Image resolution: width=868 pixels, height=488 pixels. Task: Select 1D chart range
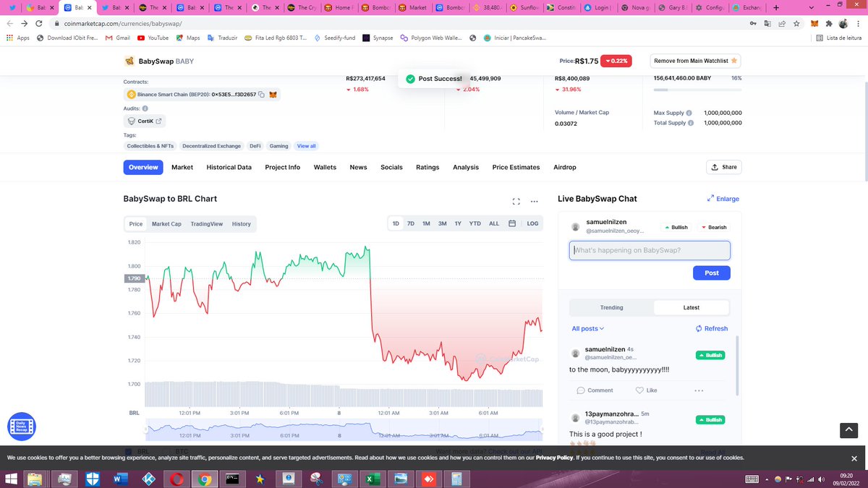click(x=396, y=224)
